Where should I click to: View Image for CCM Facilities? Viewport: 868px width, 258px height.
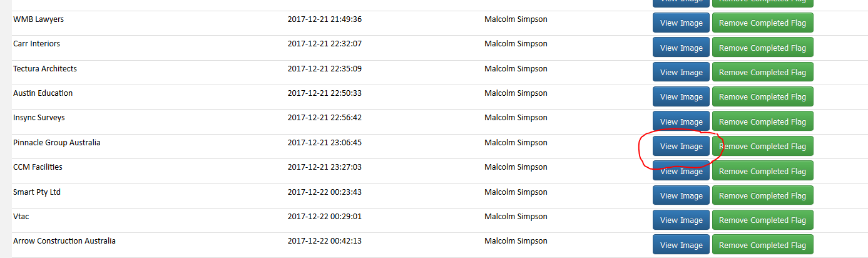[681, 171]
